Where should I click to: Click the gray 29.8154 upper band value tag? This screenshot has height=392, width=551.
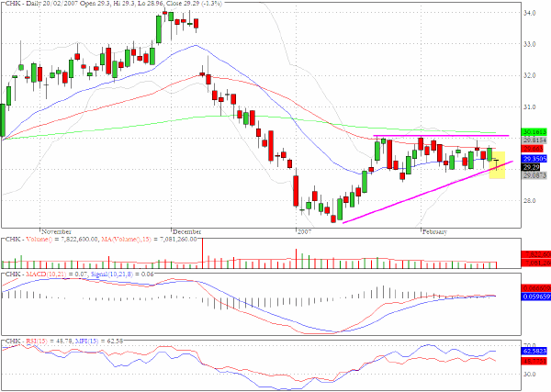(534, 140)
